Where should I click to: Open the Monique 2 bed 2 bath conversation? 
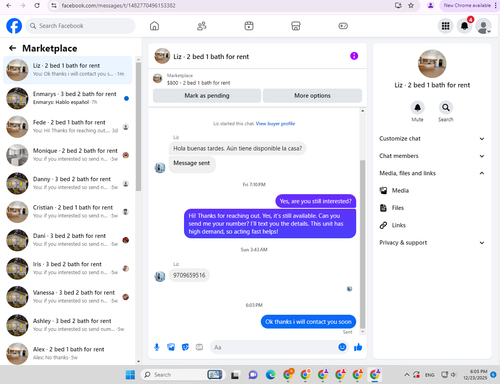pyautogui.click(x=68, y=155)
